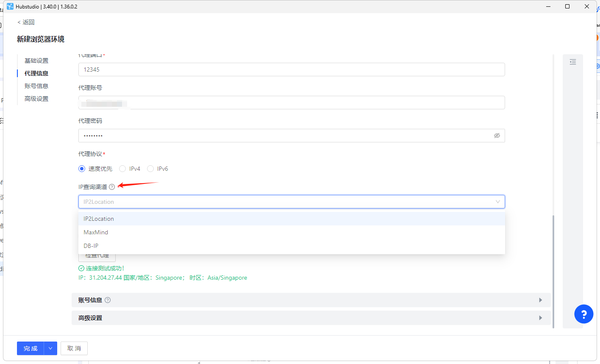Click the 完成 button
This screenshot has height=364, width=600.
tap(31, 348)
